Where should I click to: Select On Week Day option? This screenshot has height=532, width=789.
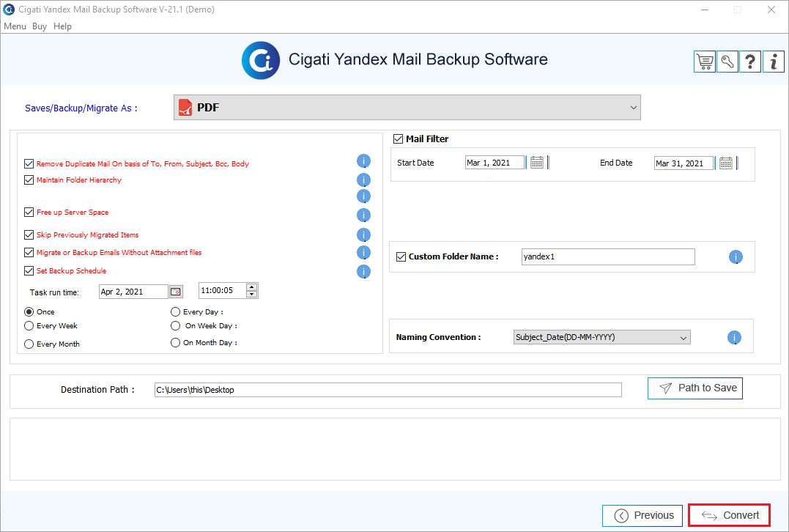click(x=175, y=325)
